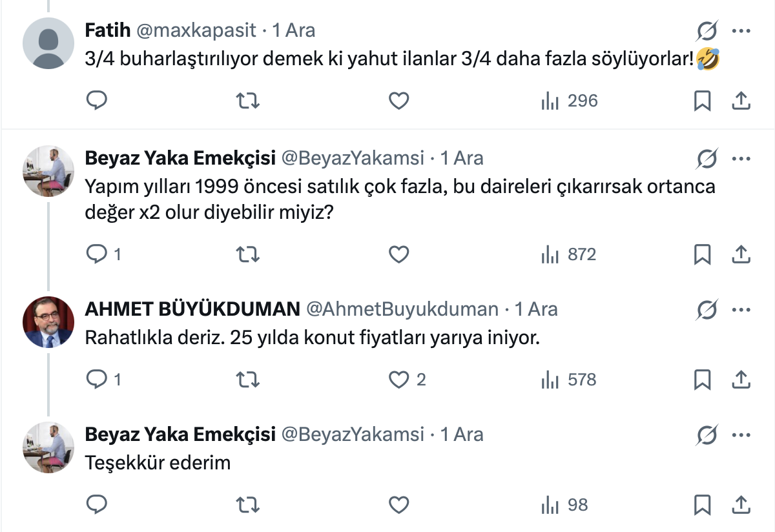
Task: Share Fatih's tweet
Action: 741,101
